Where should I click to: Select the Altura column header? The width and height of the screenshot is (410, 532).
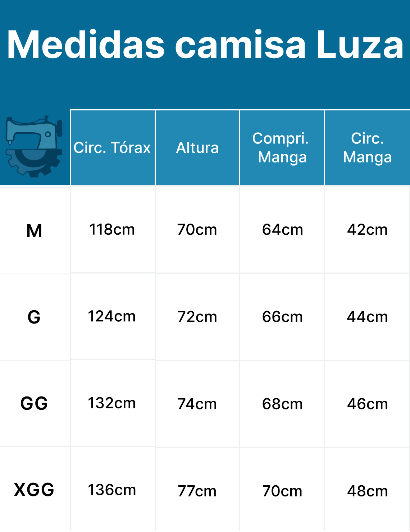click(x=197, y=148)
